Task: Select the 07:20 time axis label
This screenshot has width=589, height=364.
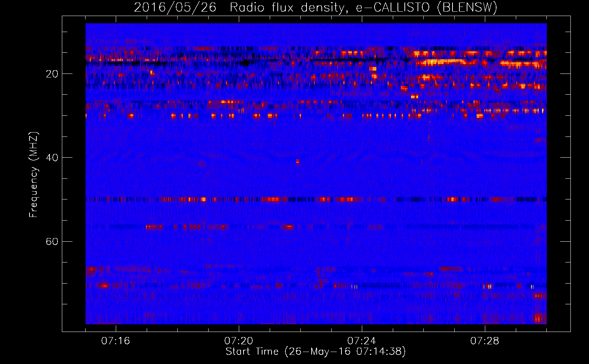Action: point(239,341)
